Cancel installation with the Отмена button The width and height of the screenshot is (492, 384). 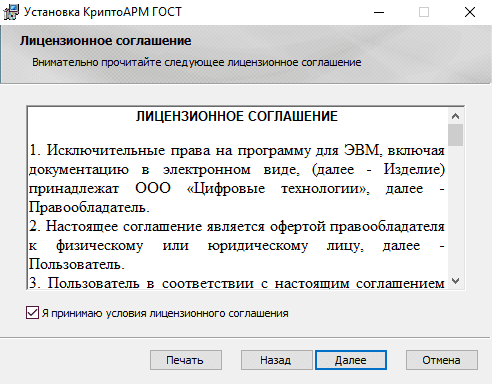tap(442, 360)
